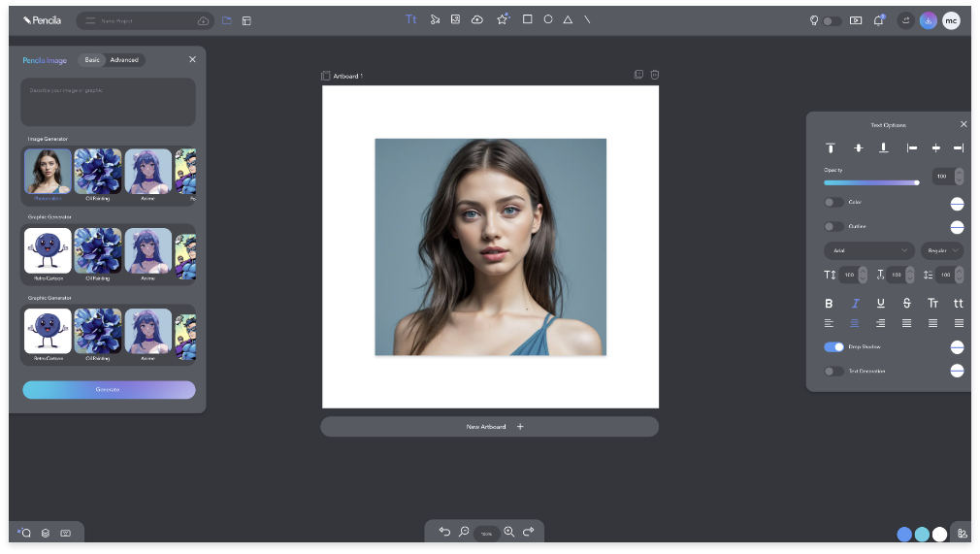Select the Text tool in top toolbar
This screenshot has height=554, width=980.
[411, 19]
